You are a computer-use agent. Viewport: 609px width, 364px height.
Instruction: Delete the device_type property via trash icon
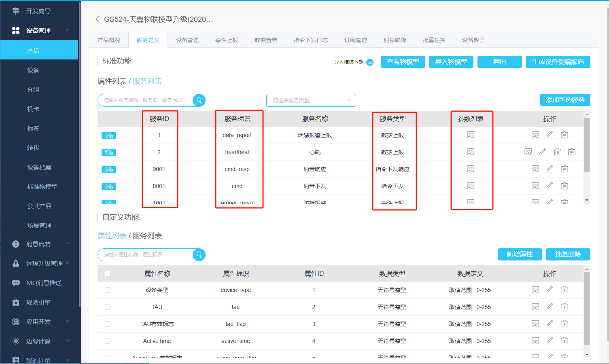point(564,290)
